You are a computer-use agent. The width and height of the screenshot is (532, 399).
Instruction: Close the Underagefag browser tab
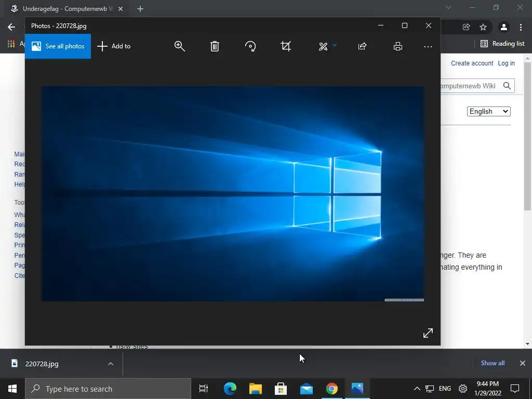tap(121, 9)
